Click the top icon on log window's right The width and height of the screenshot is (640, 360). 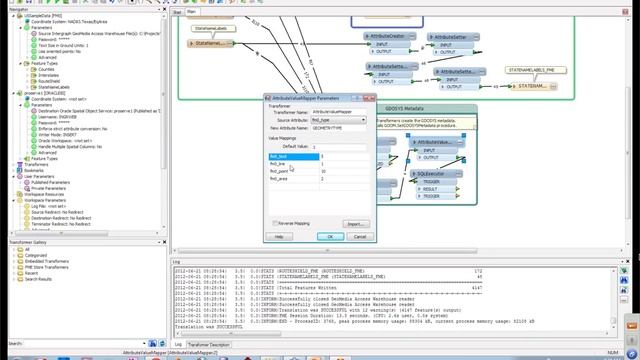click(624, 271)
